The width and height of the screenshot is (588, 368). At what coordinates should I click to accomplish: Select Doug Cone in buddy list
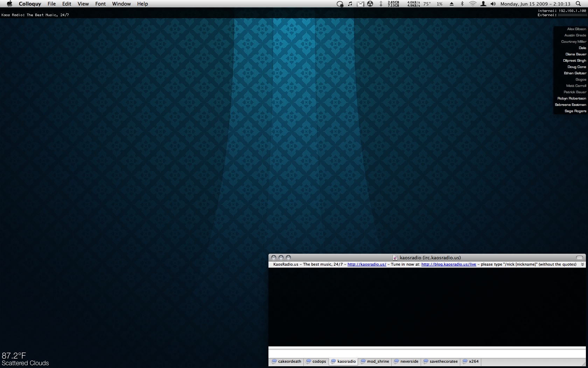coord(577,67)
